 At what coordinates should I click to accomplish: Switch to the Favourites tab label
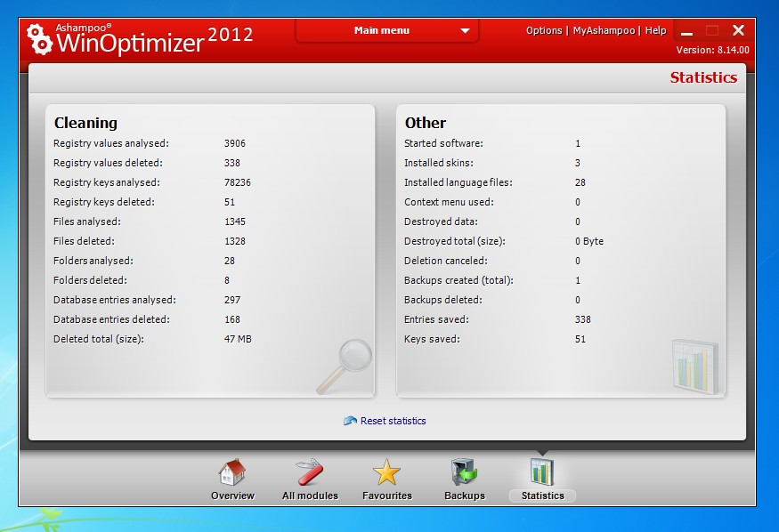coord(387,496)
